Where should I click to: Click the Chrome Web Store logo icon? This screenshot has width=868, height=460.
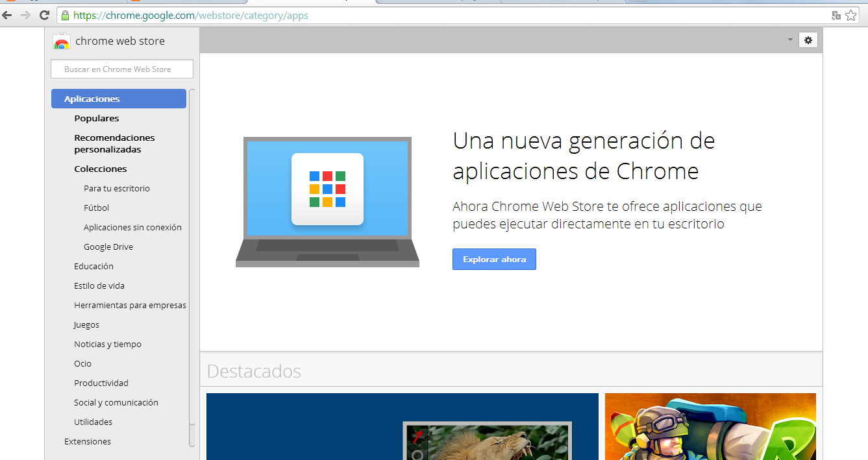click(62, 42)
